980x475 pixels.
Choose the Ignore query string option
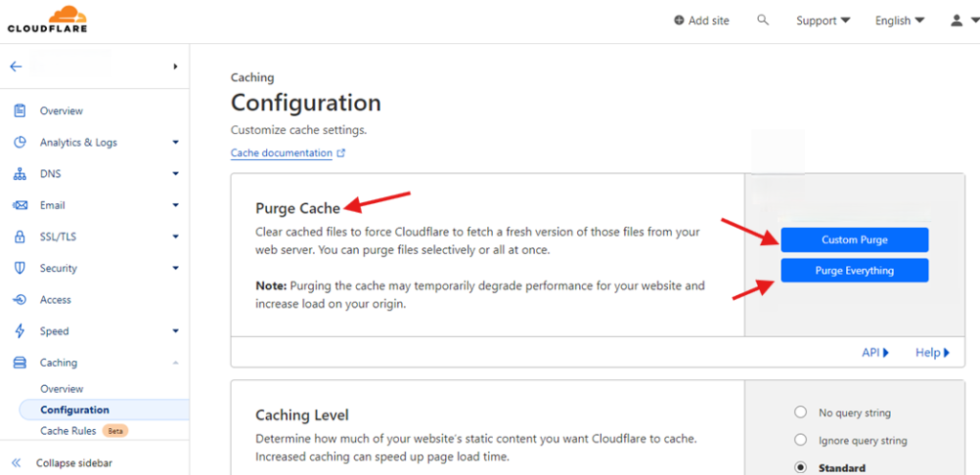pyautogui.click(x=801, y=441)
